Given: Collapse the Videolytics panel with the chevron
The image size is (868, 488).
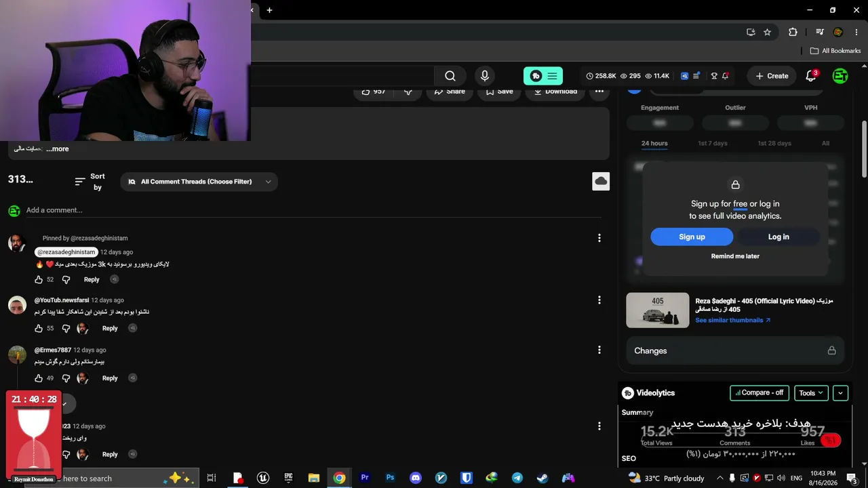Looking at the screenshot, I should [841, 392].
